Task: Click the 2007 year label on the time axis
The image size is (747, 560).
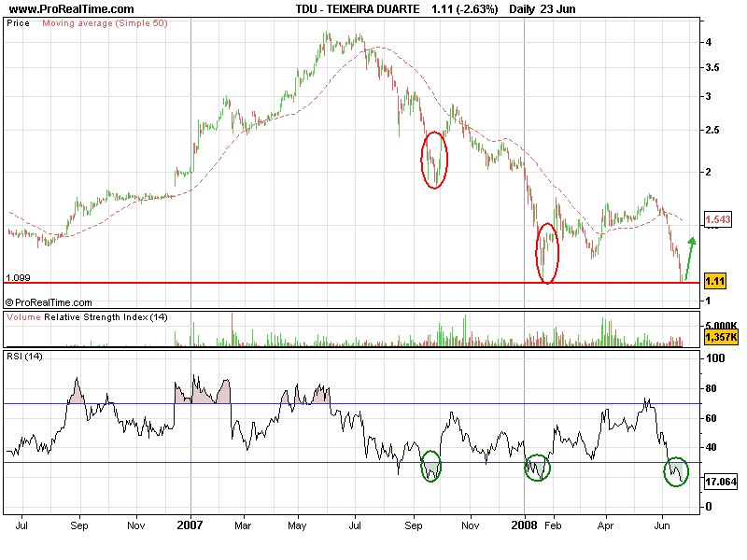Action: (x=190, y=525)
